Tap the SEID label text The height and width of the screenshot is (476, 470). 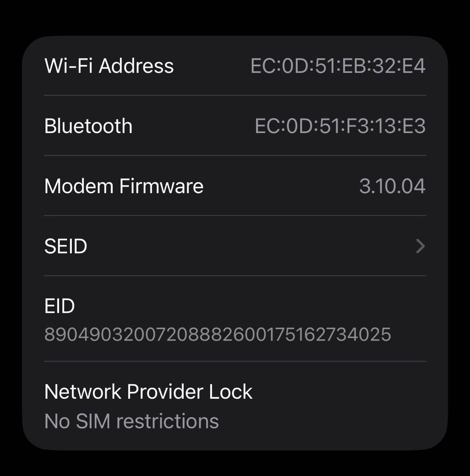click(x=66, y=246)
